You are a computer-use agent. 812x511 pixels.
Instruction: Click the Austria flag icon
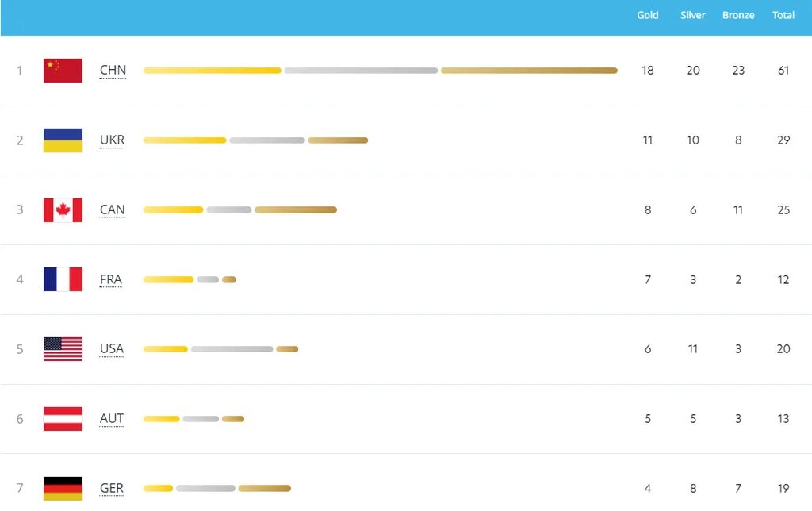click(x=63, y=419)
